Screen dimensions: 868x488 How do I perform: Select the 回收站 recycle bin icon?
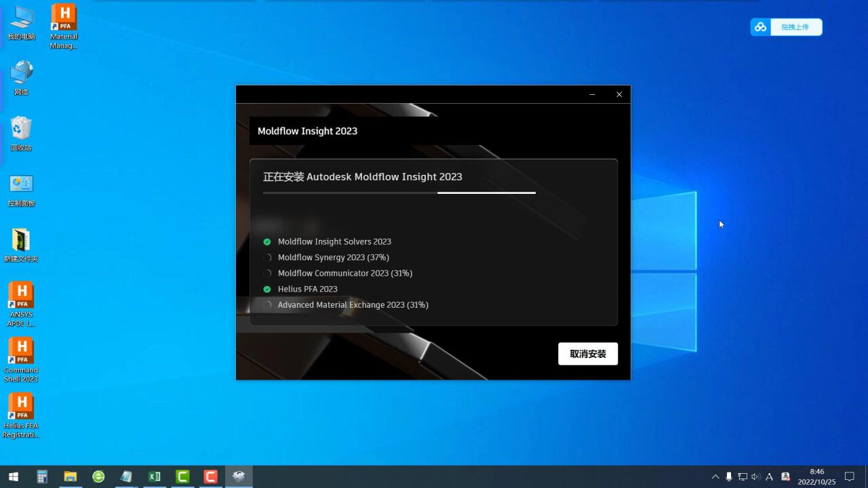coord(21,133)
